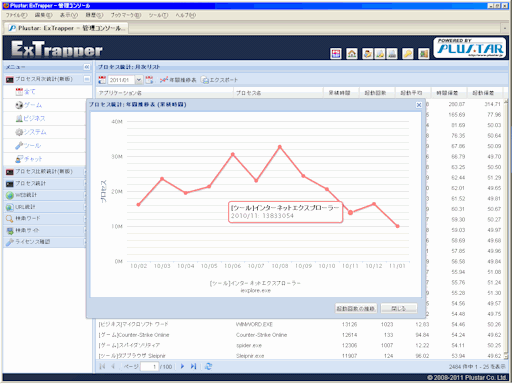The height and width of the screenshot is (384, 512).
Task: Select システム category with gear icon
Action: [31, 132]
